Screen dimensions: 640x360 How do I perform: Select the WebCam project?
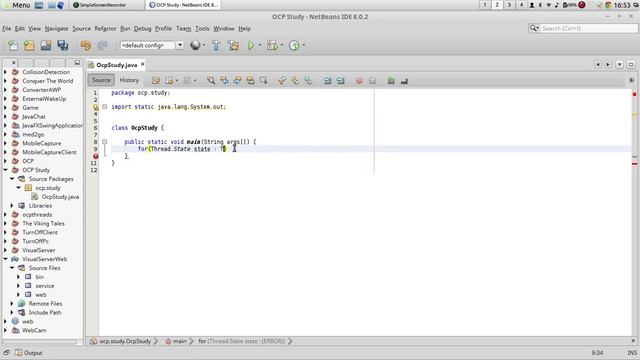coord(34,331)
